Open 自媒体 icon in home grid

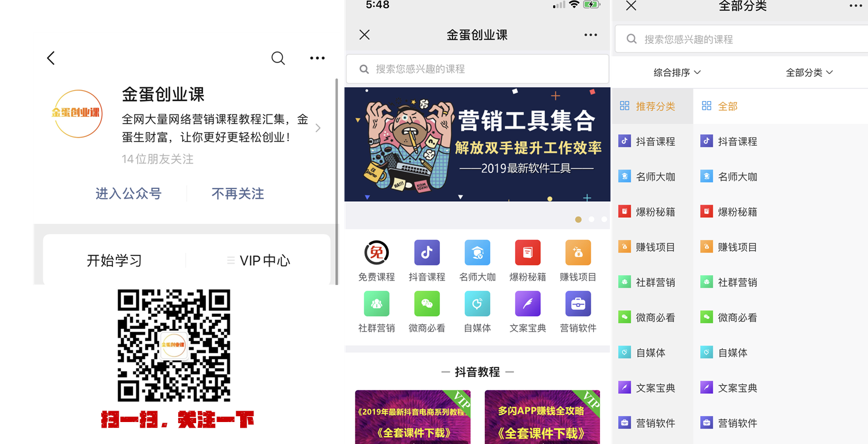coord(477,312)
